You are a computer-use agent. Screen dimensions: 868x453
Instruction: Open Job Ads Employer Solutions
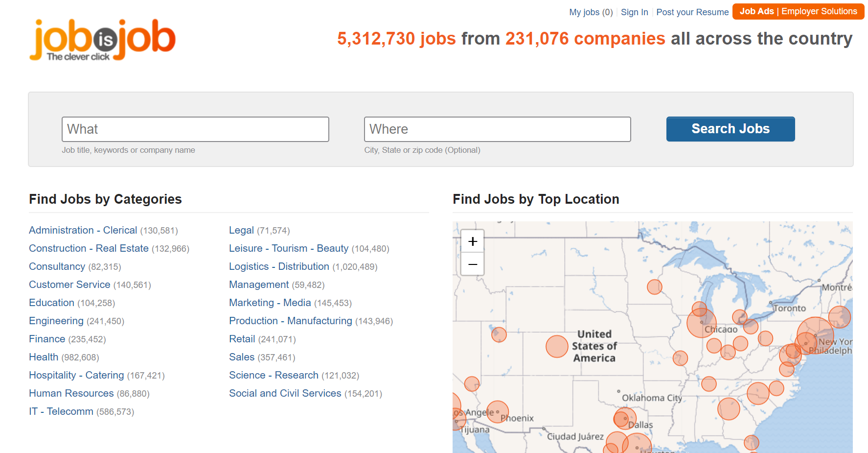click(798, 11)
